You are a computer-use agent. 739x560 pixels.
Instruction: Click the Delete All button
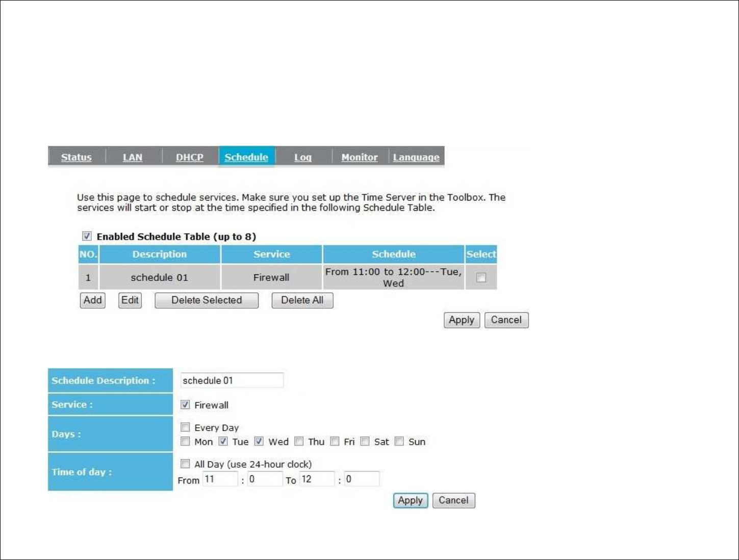(x=302, y=300)
